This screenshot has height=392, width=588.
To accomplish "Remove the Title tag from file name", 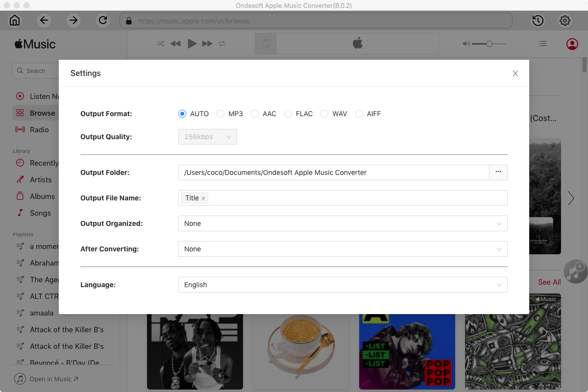I will coord(203,198).
